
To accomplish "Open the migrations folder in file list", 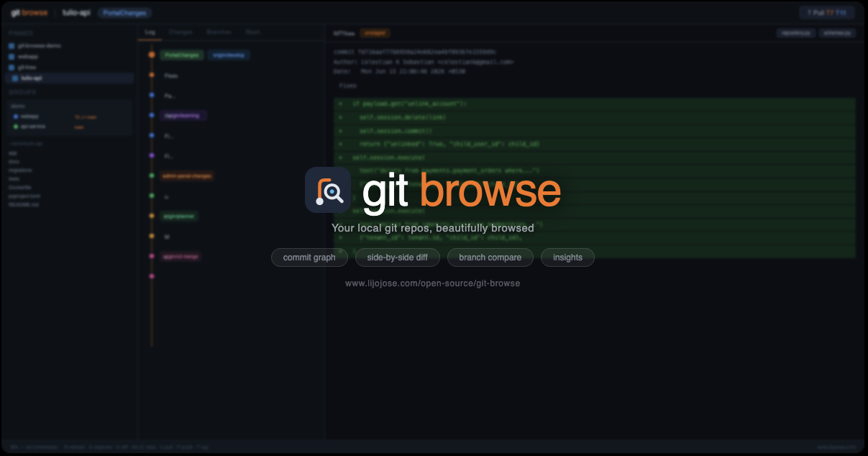I will 21,170.
